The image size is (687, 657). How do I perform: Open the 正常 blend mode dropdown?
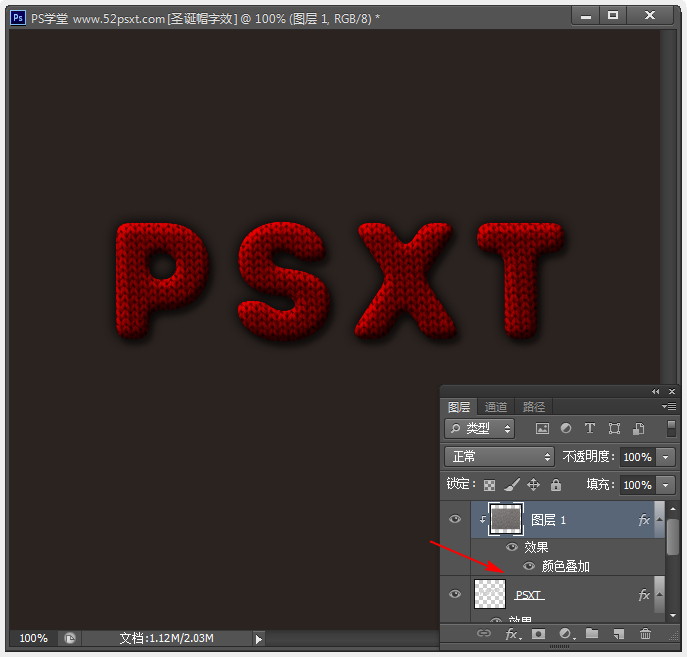[499, 457]
